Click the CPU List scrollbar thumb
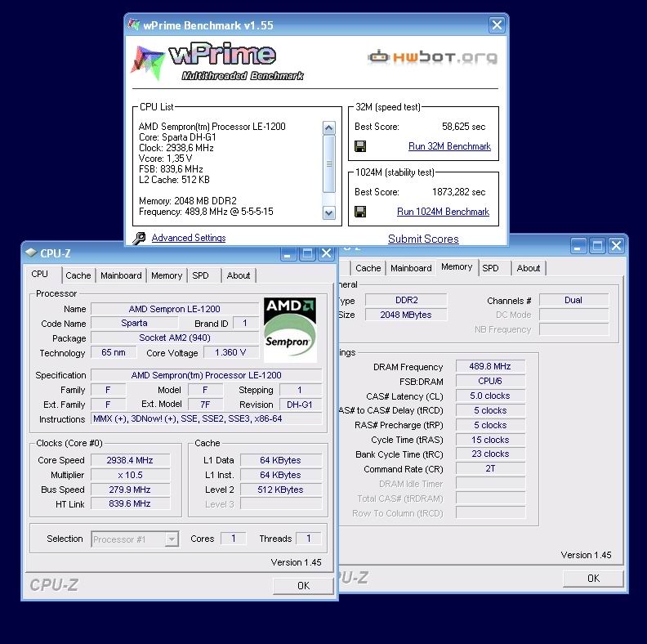The height and width of the screenshot is (644, 647). (329, 164)
